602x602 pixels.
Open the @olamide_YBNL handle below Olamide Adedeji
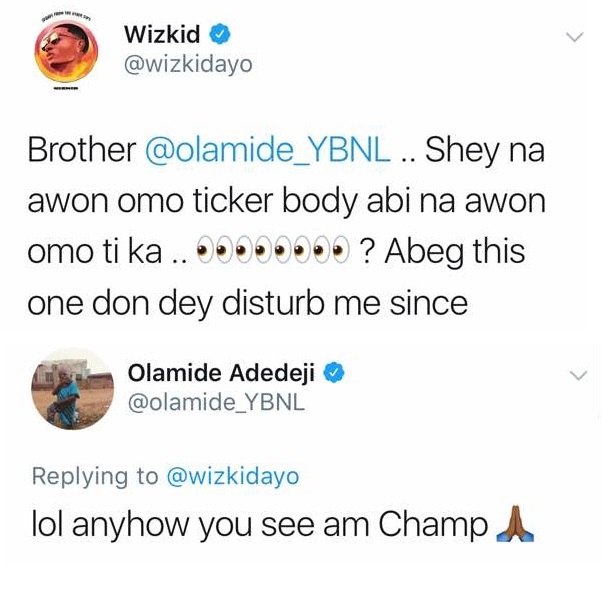point(217,402)
